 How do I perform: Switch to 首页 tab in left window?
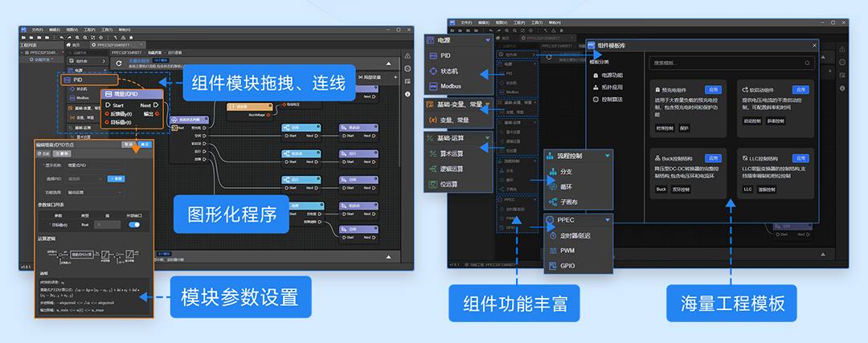click(x=74, y=45)
